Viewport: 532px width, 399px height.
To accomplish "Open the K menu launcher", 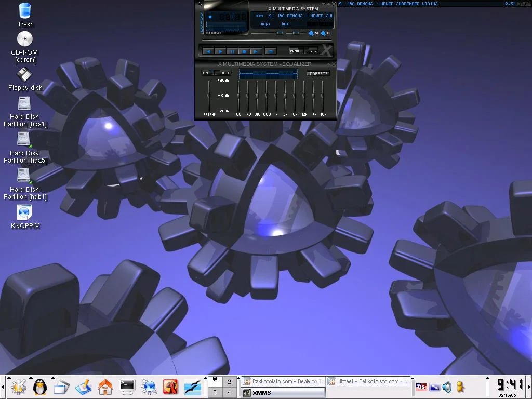I will pos(18,386).
